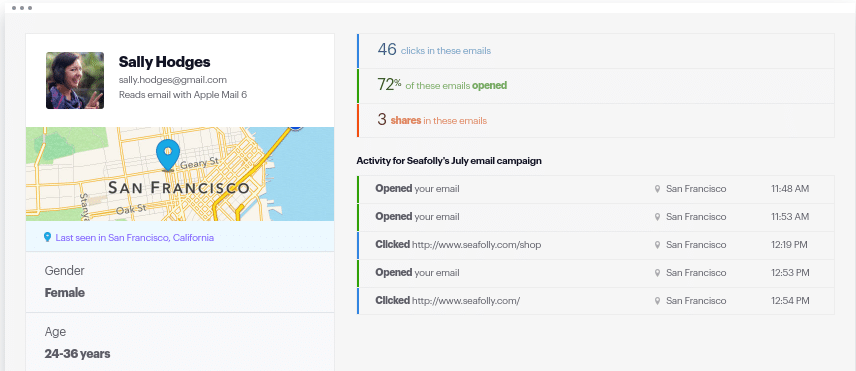Click the sally.hodges@gmail.com email address
This screenshot has height=371, width=856.
[x=173, y=80]
